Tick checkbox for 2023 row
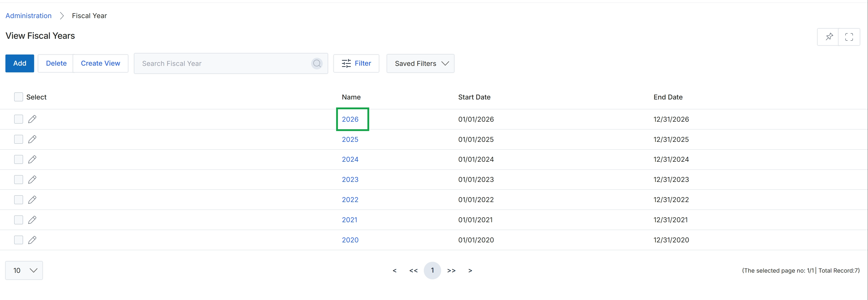Screen dimensions: 868x300 pos(19,179)
